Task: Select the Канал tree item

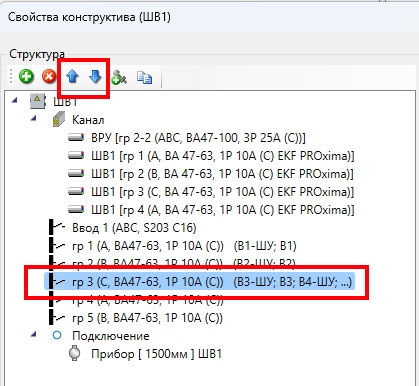Action: coord(88,120)
